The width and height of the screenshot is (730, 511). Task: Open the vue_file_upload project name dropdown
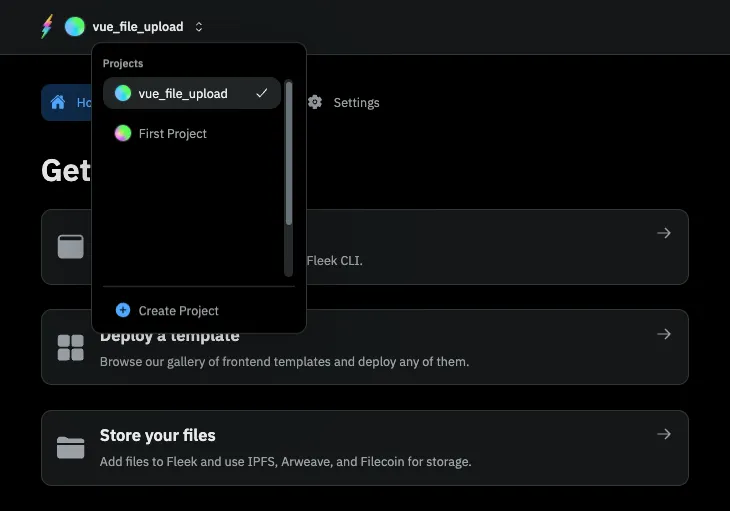tap(138, 27)
